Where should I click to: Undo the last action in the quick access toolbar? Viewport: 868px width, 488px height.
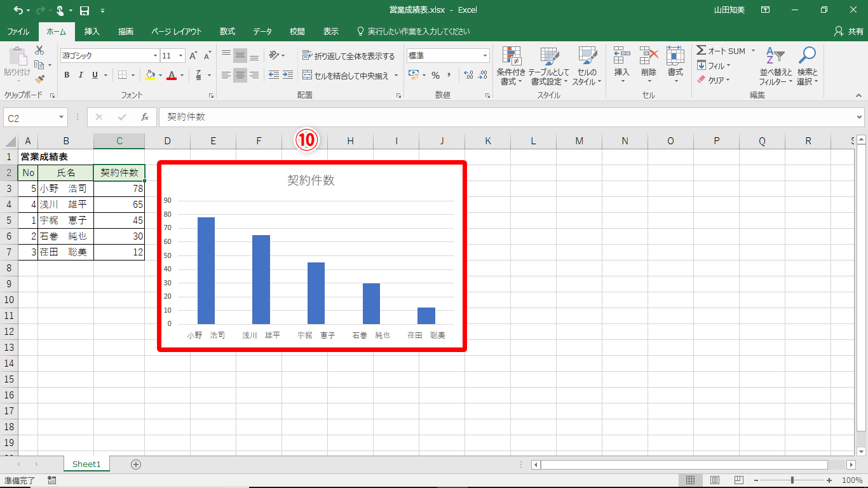pos(18,10)
